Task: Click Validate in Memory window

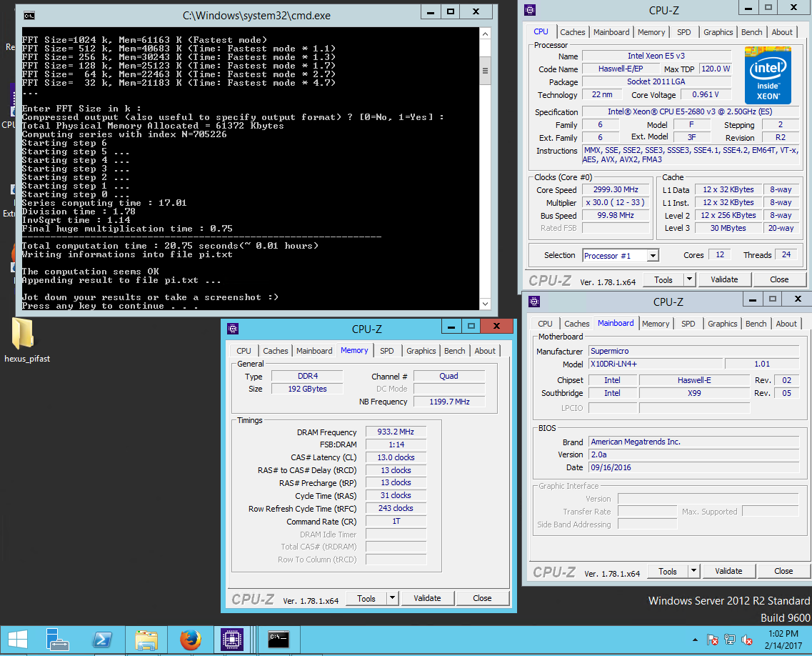Action: click(427, 599)
